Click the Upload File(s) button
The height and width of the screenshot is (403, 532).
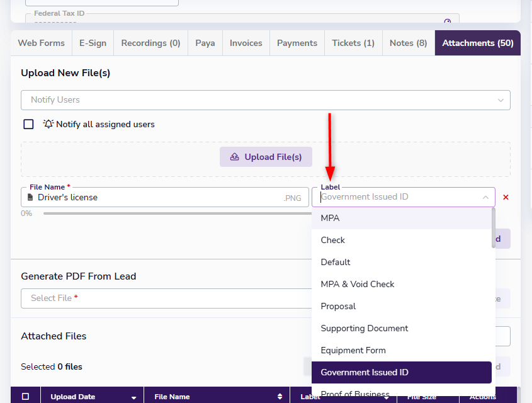click(x=266, y=157)
